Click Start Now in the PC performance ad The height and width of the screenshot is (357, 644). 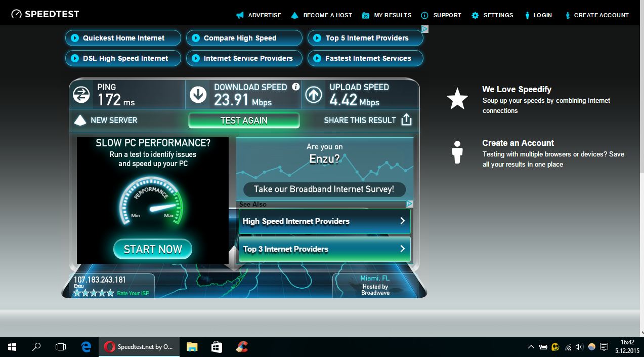click(x=153, y=249)
